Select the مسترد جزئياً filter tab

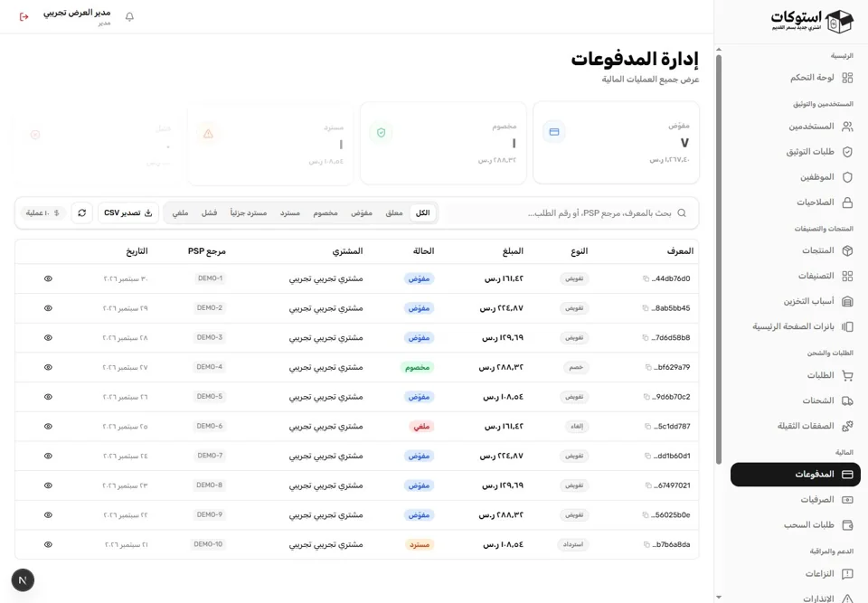pos(249,212)
